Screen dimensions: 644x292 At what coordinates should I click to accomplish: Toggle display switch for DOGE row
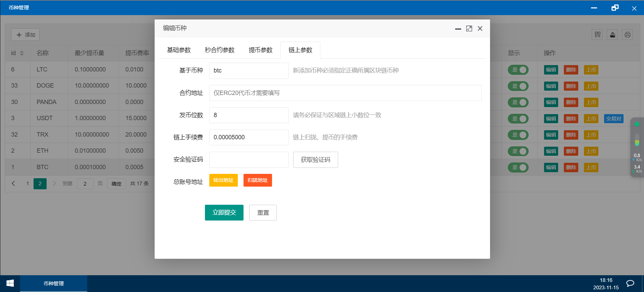[518, 86]
